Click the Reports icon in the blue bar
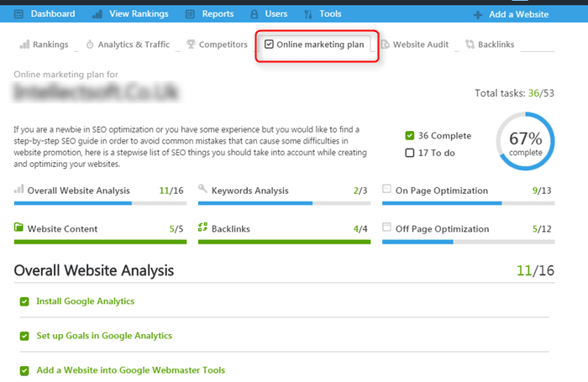Image resolution: width=588 pixels, height=382 pixels. (x=190, y=14)
